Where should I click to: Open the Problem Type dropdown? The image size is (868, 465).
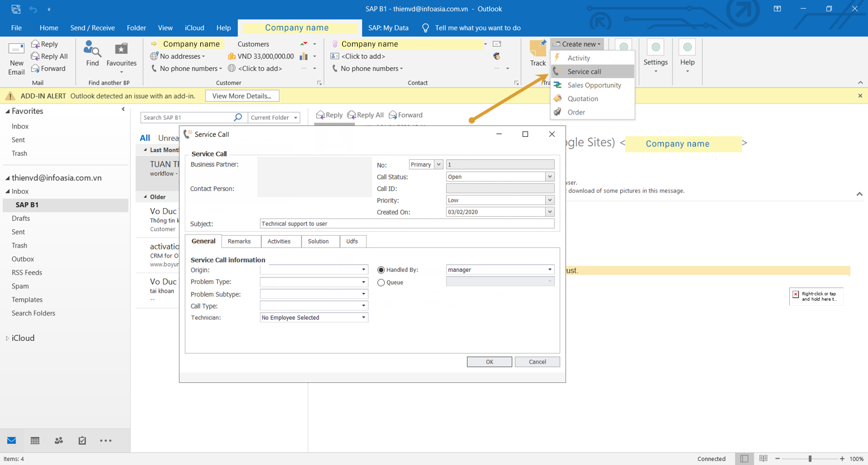click(364, 282)
